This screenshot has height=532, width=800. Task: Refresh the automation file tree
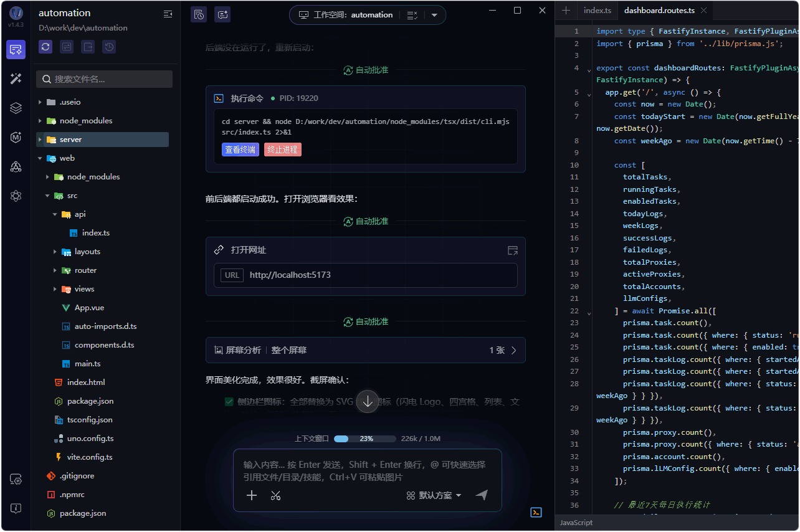[45, 47]
